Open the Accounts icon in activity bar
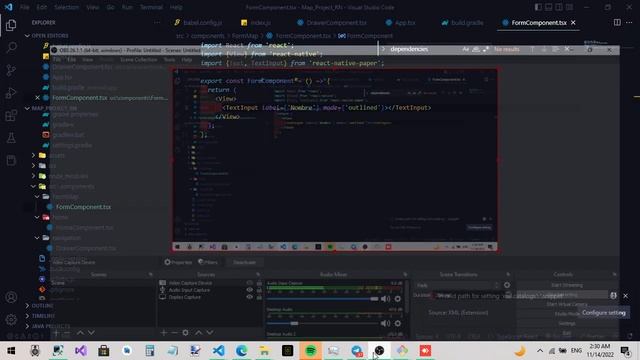 click(11, 297)
